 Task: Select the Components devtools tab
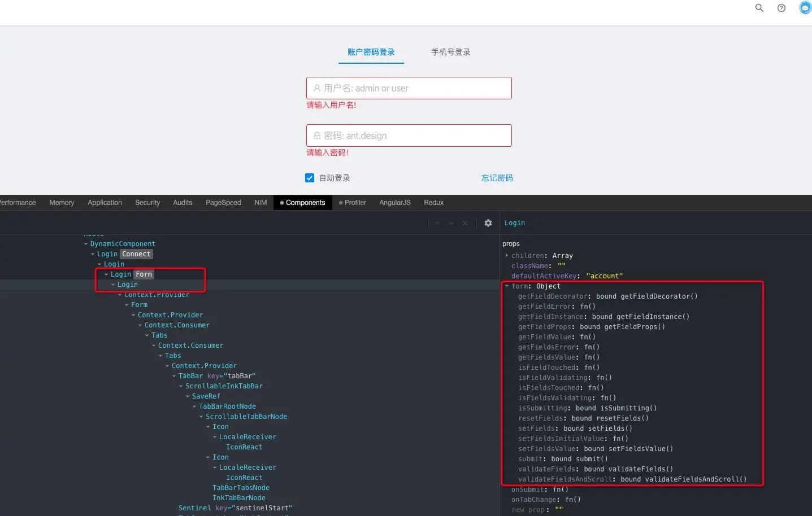coord(302,203)
